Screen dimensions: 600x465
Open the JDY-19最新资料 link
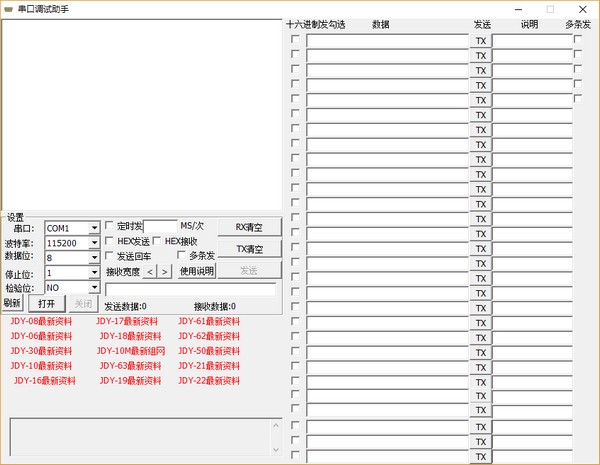130,380
